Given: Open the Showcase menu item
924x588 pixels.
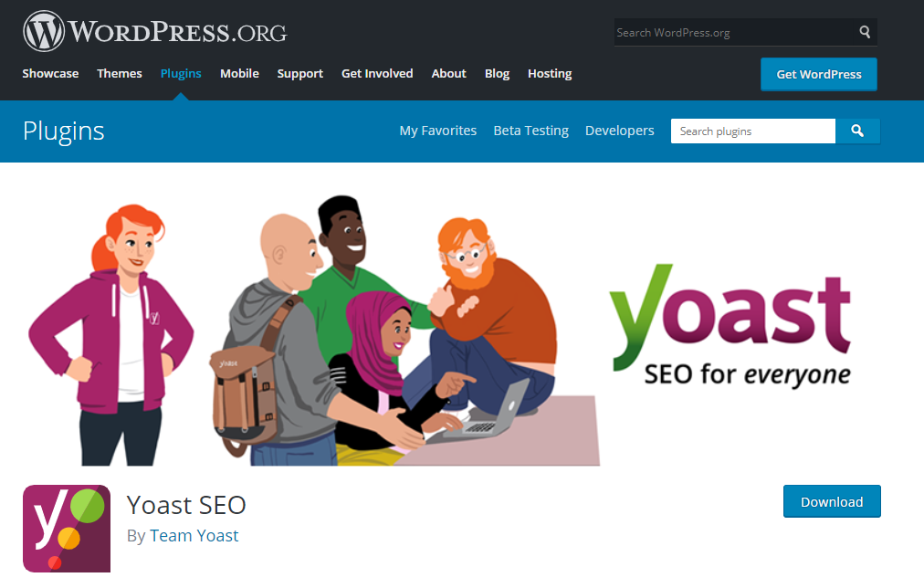Looking at the screenshot, I should coord(51,74).
